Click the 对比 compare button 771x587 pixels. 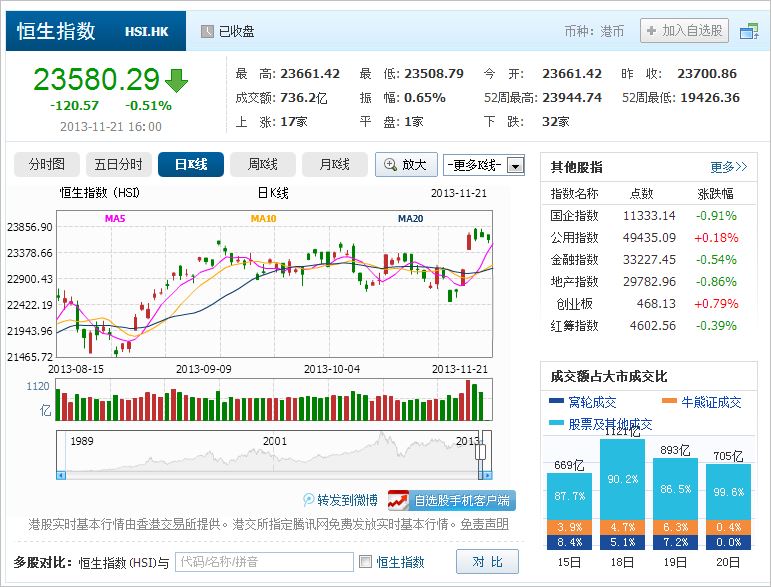tap(487, 561)
